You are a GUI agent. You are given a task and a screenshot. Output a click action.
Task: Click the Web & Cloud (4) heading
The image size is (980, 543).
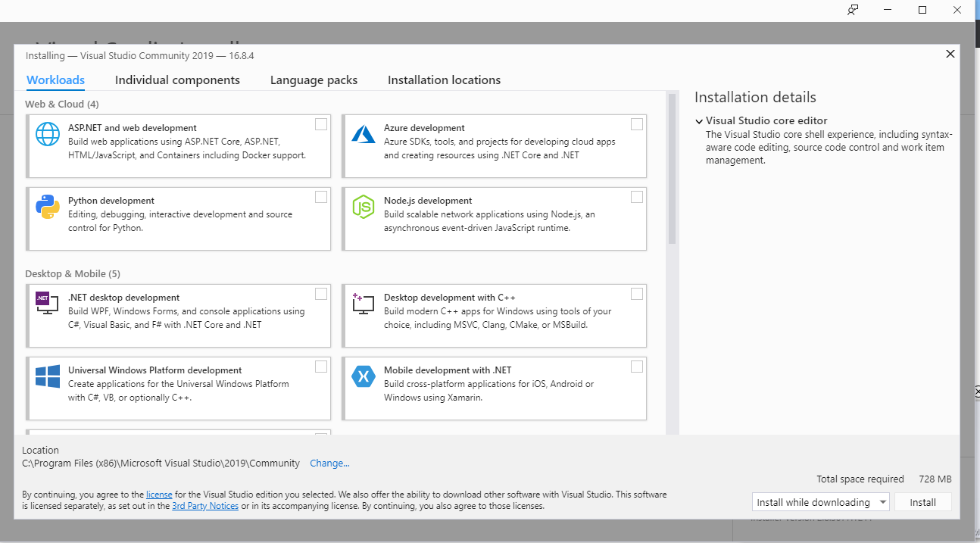tap(62, 104)
